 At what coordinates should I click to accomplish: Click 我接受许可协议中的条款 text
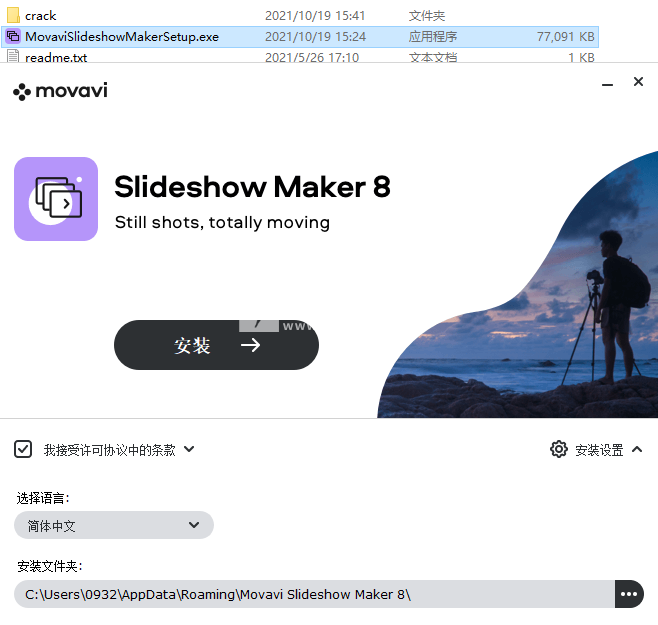(x=110, y=450)
